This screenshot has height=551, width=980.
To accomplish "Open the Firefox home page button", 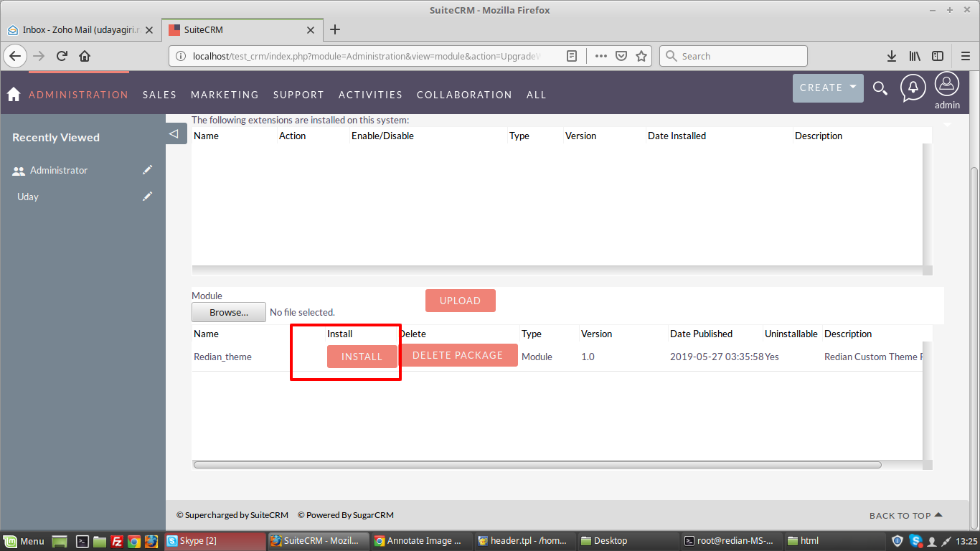I will tap(85, 56).
